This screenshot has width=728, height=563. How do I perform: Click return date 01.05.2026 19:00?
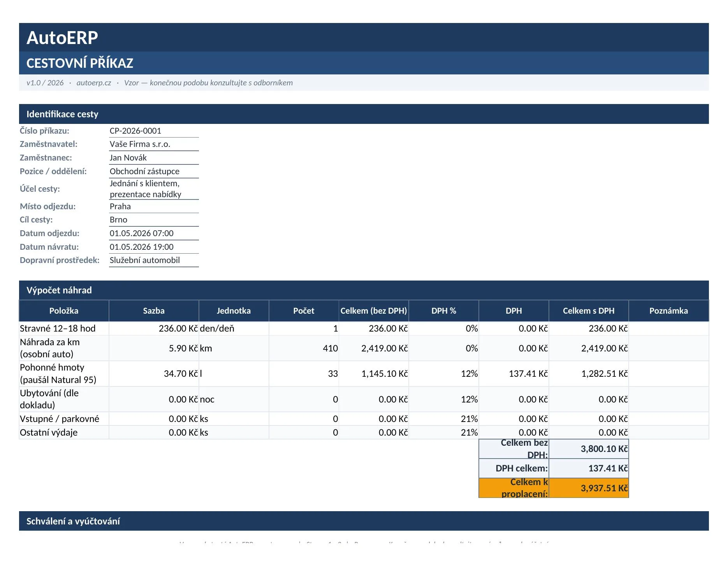point(154,247)
